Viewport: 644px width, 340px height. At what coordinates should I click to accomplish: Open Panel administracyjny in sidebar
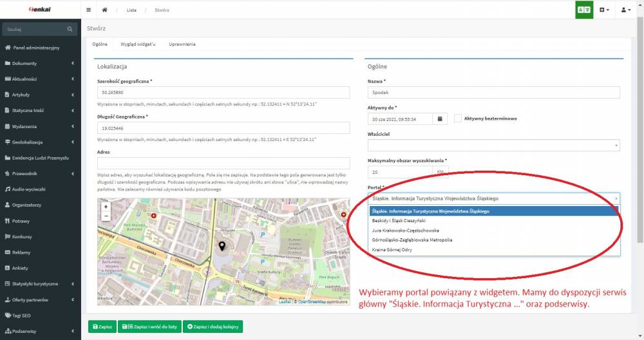36,48
